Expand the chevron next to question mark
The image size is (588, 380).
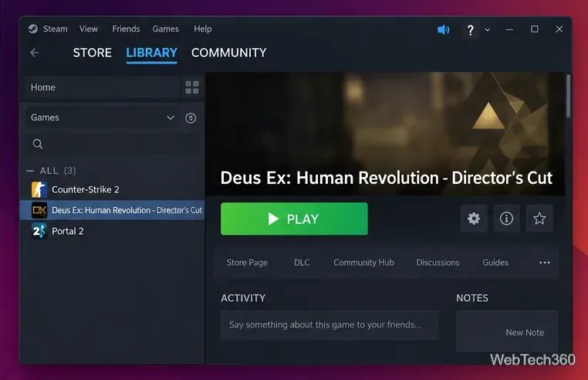click(x=487, y=29)
